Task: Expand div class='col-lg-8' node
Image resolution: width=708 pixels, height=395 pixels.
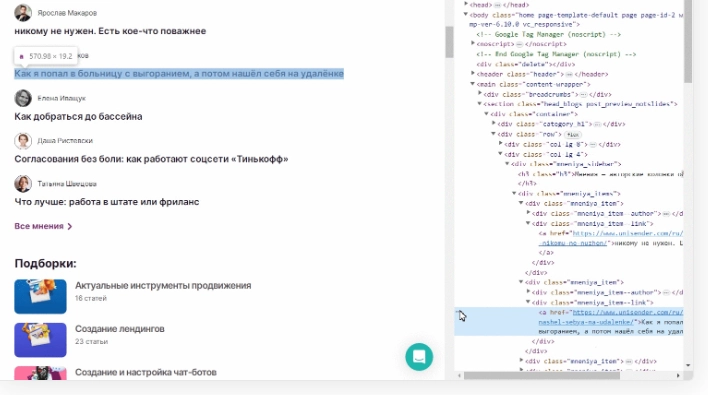Action: point(501,144)
